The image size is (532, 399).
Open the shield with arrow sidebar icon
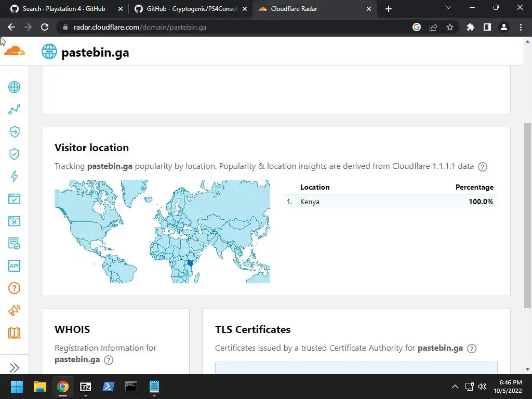pyautogui.click(x=14, y=131)
